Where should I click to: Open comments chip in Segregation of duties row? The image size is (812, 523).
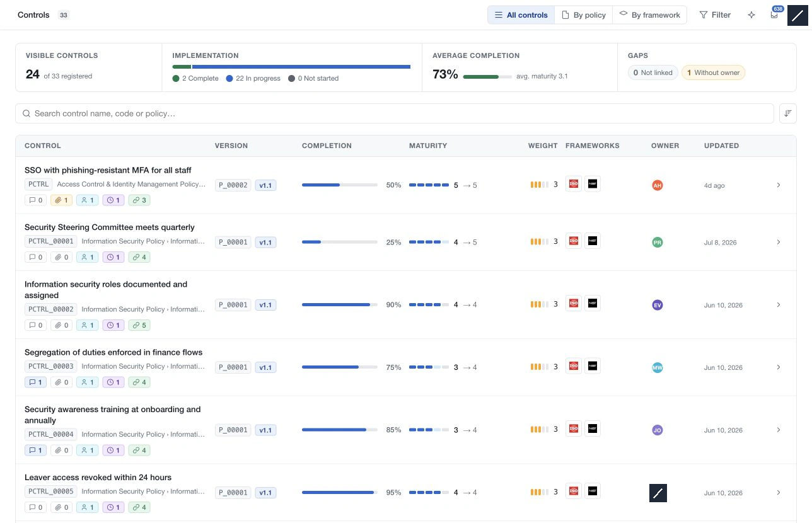tap(35, 382)
